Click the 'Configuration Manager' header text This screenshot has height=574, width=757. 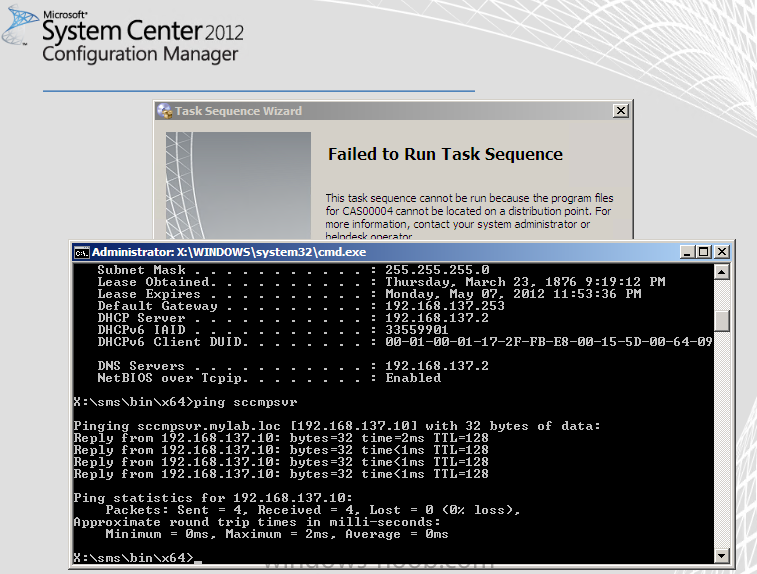[x=140, y=54]
